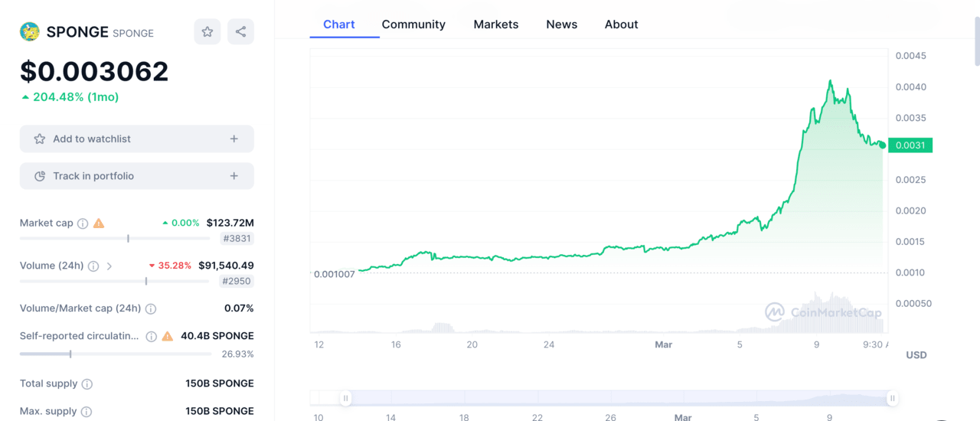Click the current price point on chart
The width and height of the screenshot is (980, 421).
pos(882,145)
